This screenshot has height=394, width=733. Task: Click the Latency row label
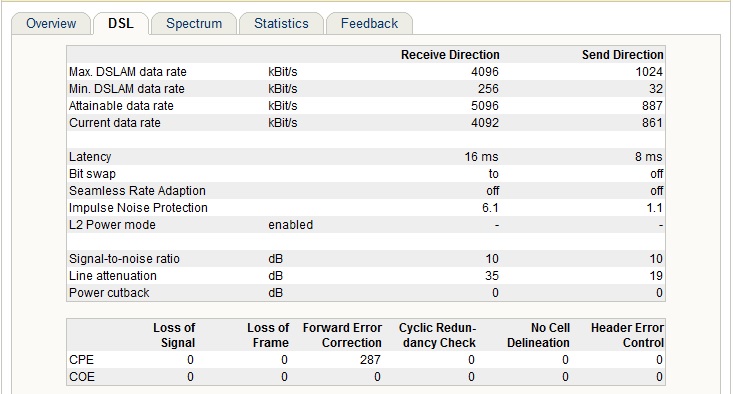tap(90, 157)
